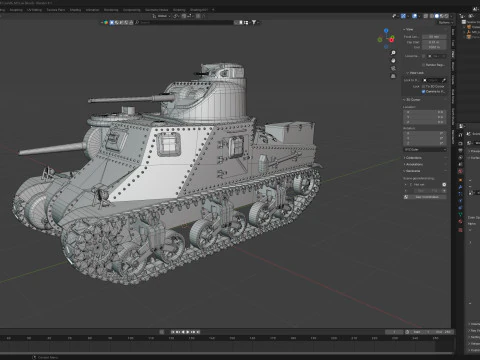
Task: Uncheck Camera to View checkbox
Action: pyautogui.click(x=423, y=91)
